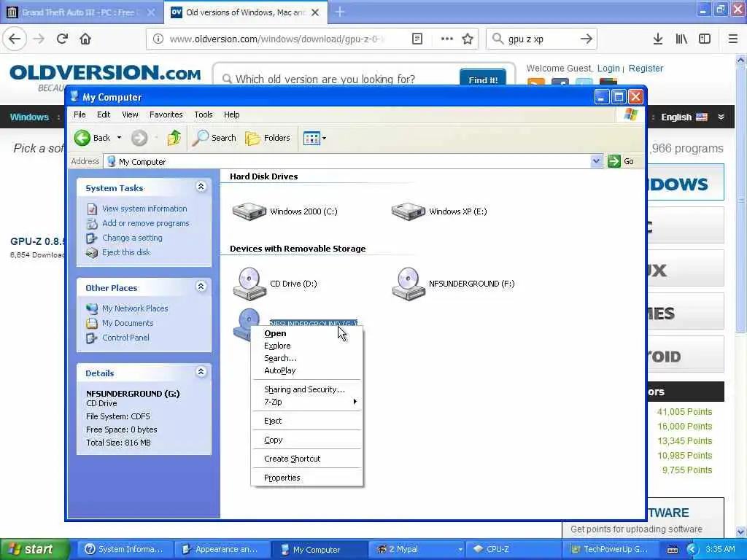This screenshot has width=747, height=560.
Task: Click View system information link
Action: 144,209
